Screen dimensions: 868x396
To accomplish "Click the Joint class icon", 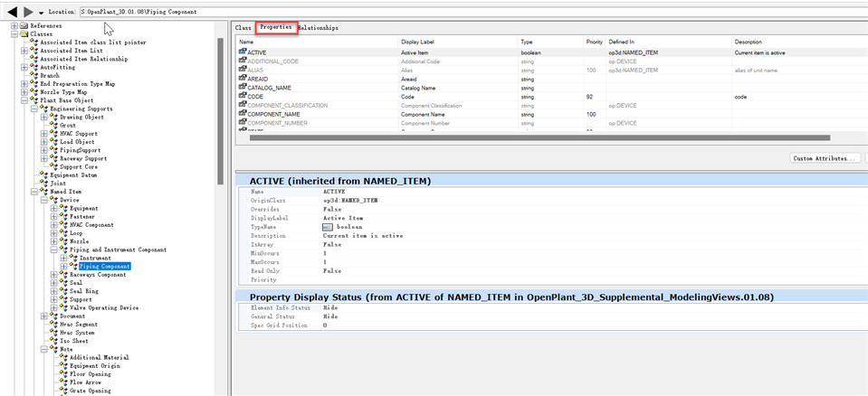I will point(44,184).
